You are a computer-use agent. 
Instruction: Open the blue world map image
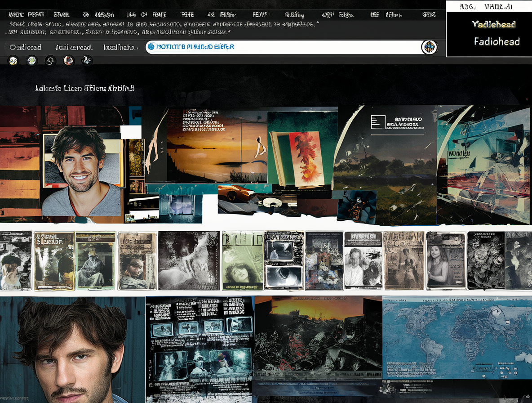[x=457, y=337]
